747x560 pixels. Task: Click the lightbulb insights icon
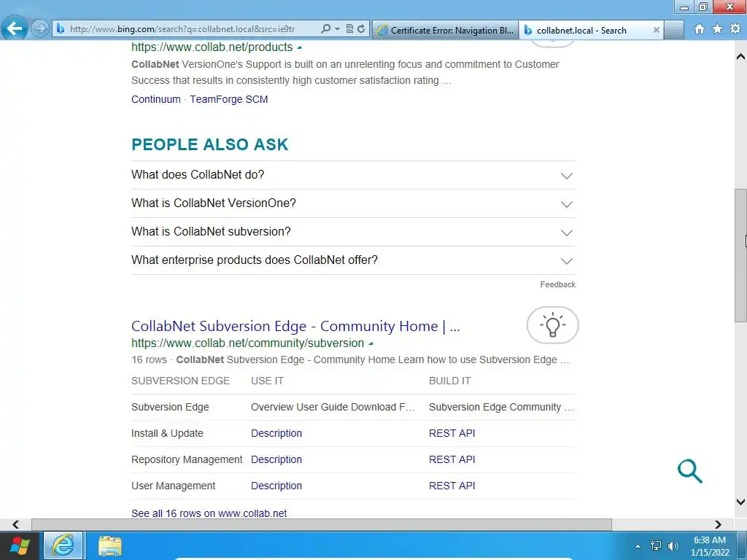point(553,325)
